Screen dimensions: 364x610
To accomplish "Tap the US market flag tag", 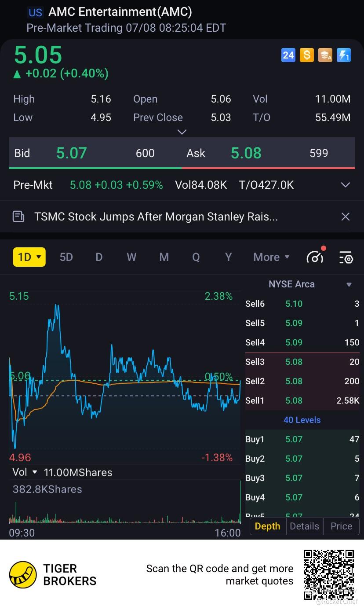I will 35,12.
